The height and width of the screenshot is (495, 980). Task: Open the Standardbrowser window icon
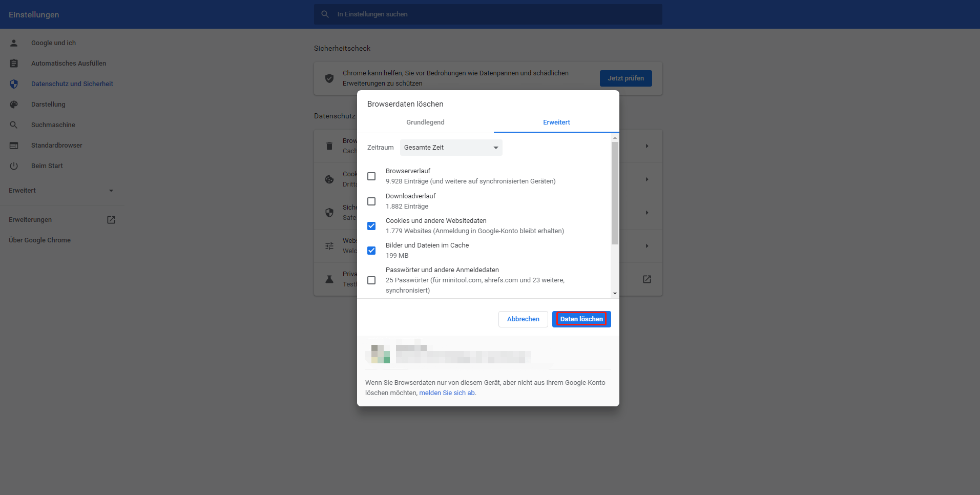14,146
